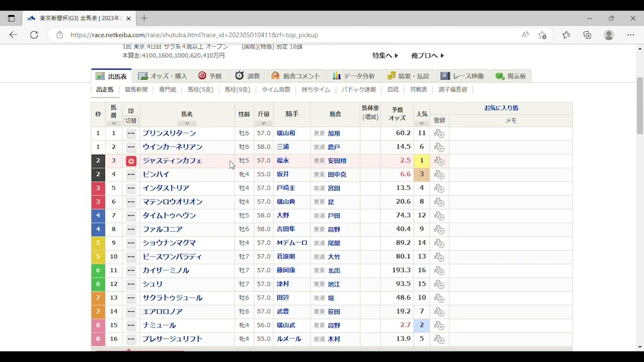Open 調教 tab
644x362 pixels.
coord(247,76)
